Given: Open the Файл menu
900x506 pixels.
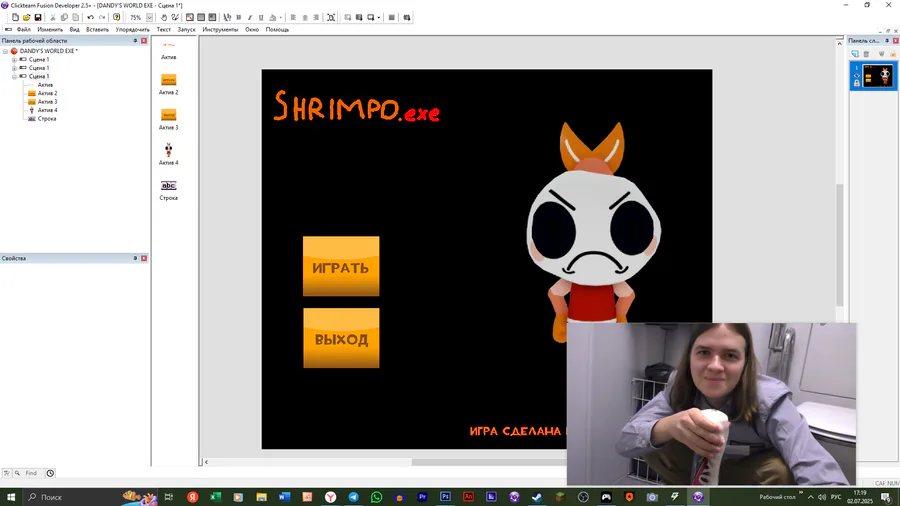Looking at the screenshot, I should pos(24,29).
